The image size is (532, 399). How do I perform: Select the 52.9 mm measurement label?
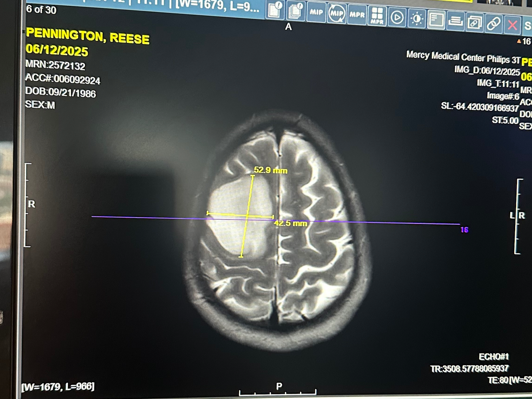[270, 170]
